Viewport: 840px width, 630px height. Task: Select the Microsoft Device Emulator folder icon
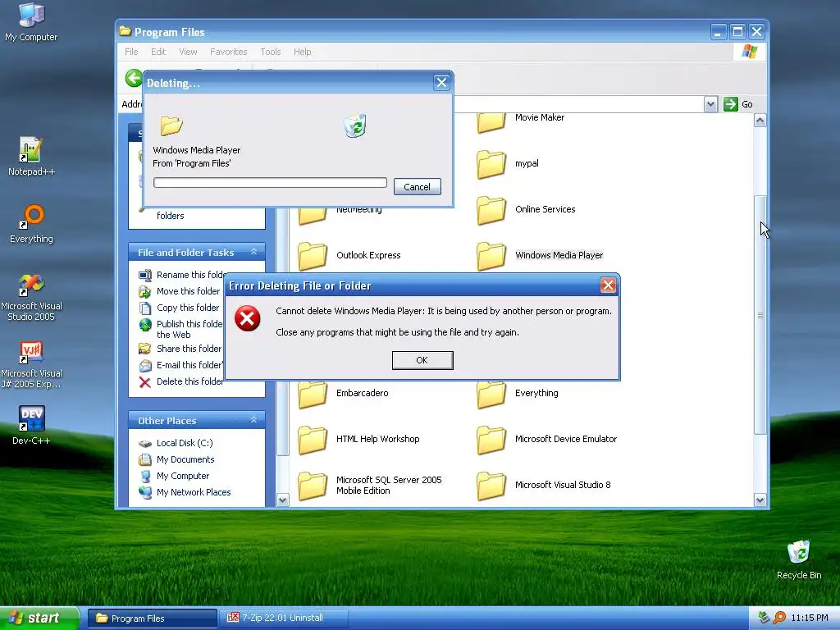click(x=491, y=440)
